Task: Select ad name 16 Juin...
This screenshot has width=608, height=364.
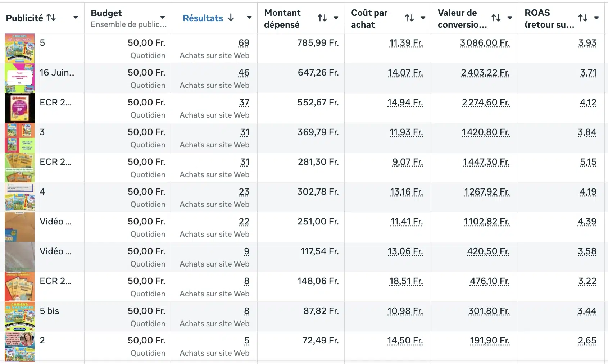Action: [x=57, y=73]
